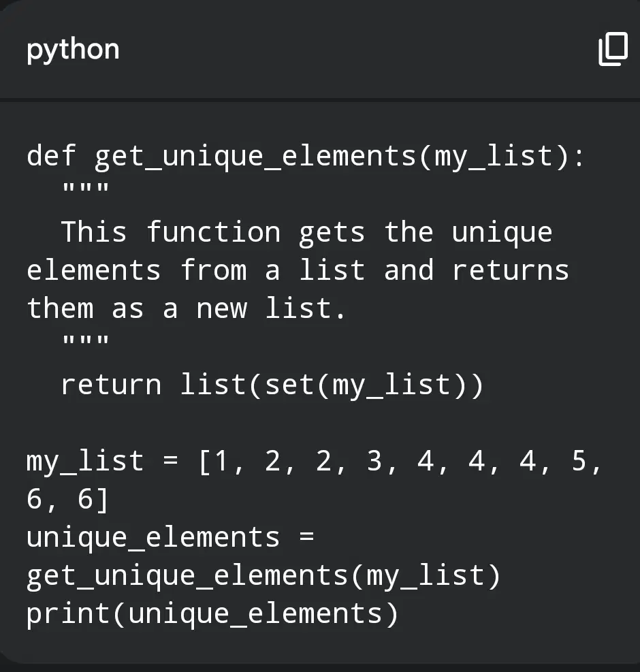This screenshot has width=640, height=672.
Task: Click the closing bracket after 6, 6
Action: pyautogui.click(x=102, y=500)
